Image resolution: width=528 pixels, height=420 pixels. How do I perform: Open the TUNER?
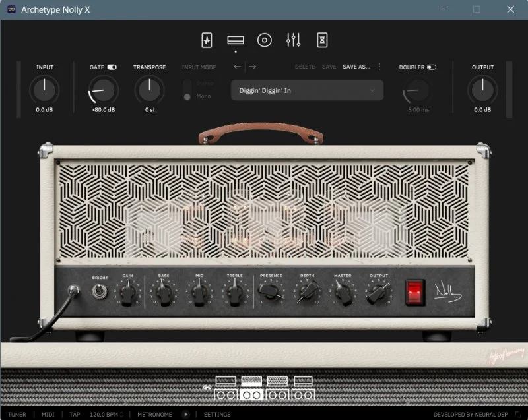pos(17,415)
